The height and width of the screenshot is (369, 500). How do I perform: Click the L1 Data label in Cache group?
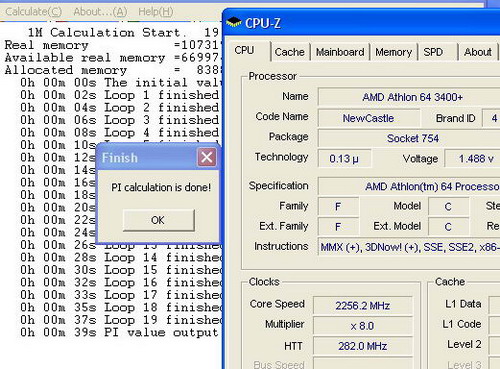(x=463, y=304)
